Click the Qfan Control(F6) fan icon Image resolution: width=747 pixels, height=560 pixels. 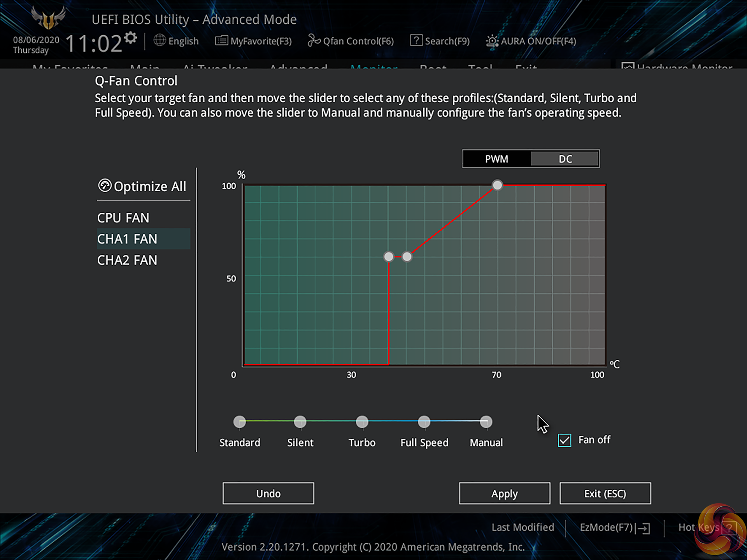tap(314, 40)
